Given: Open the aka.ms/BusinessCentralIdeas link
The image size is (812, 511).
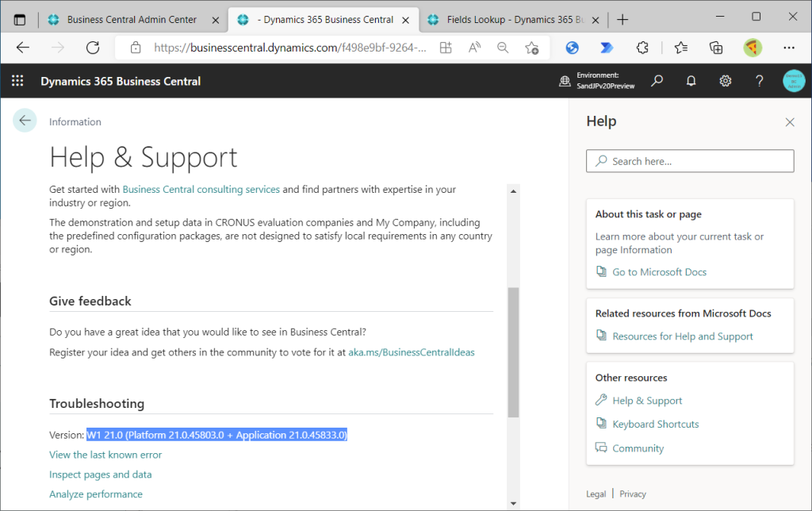Looking at the screenshot, I should pos(412,352).
